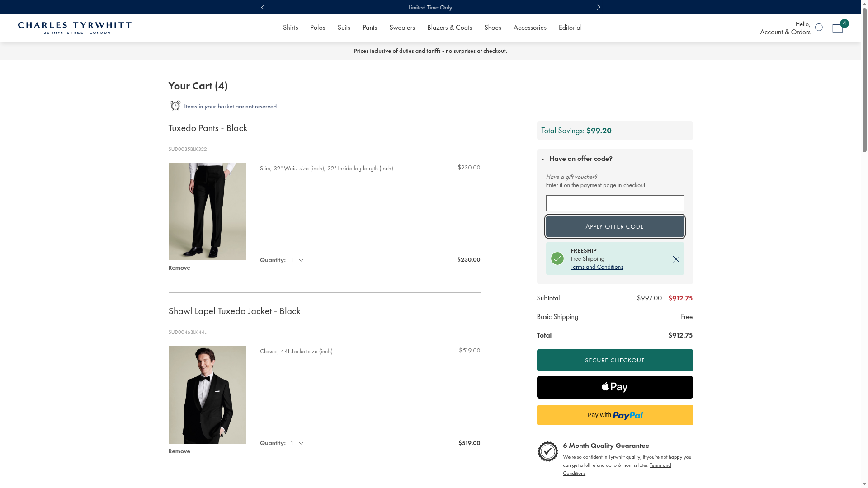Click the Charles Tyrwhitt logo

coord(75,28)
